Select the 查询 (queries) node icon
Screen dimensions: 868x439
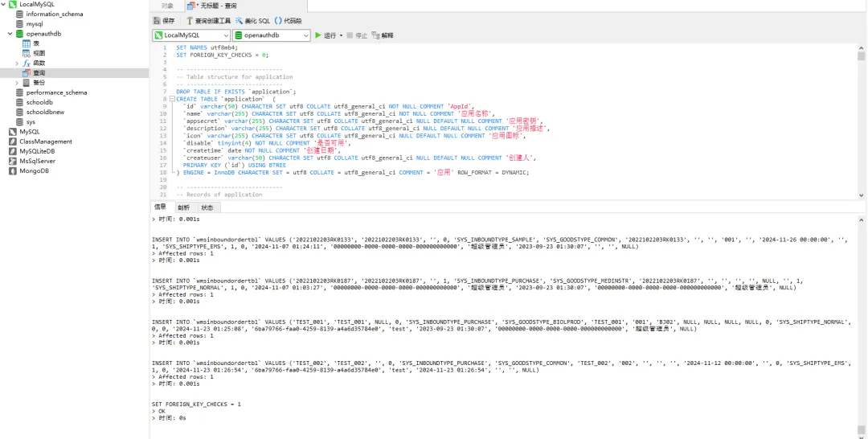[26, 73]
